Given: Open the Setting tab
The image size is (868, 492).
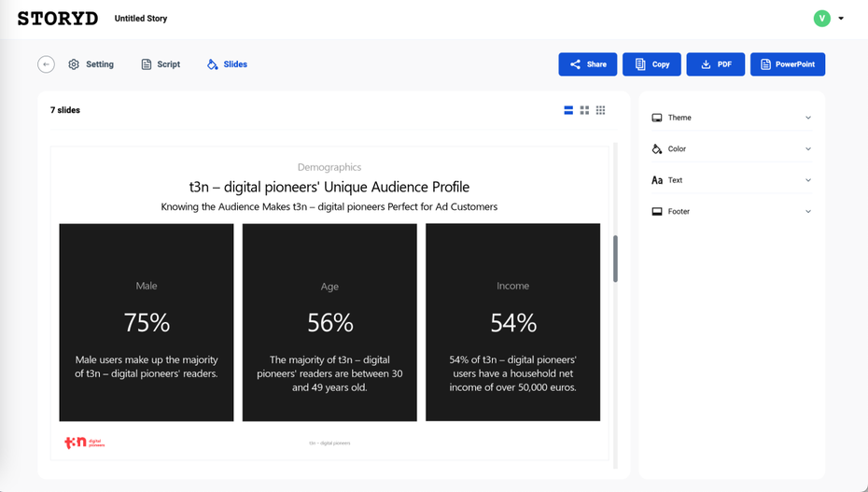Looking at the screenshot, I should coord(91,64).
